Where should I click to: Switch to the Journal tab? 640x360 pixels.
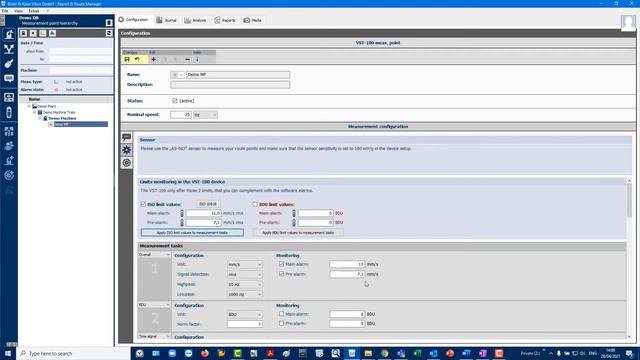pos(166,20)
